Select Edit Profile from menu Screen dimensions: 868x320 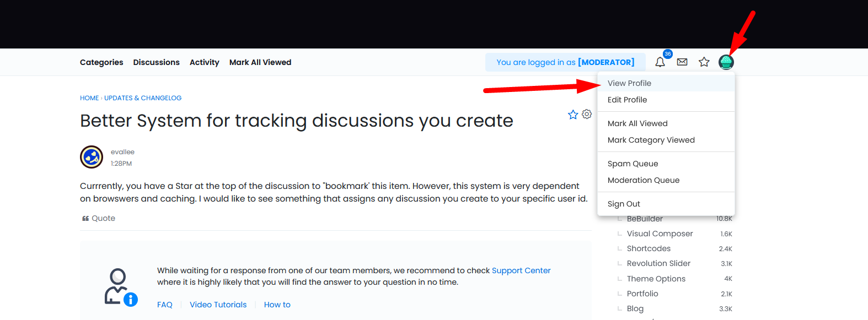click(627, 100)
